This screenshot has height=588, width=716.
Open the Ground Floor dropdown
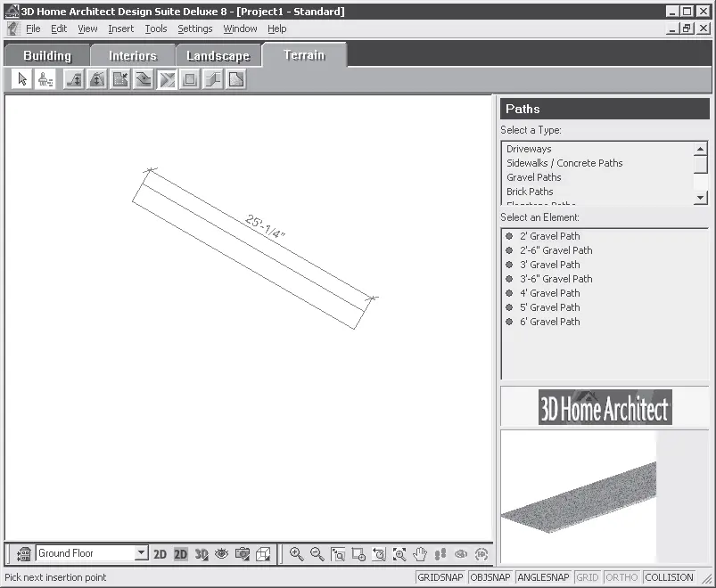[142, 553]
